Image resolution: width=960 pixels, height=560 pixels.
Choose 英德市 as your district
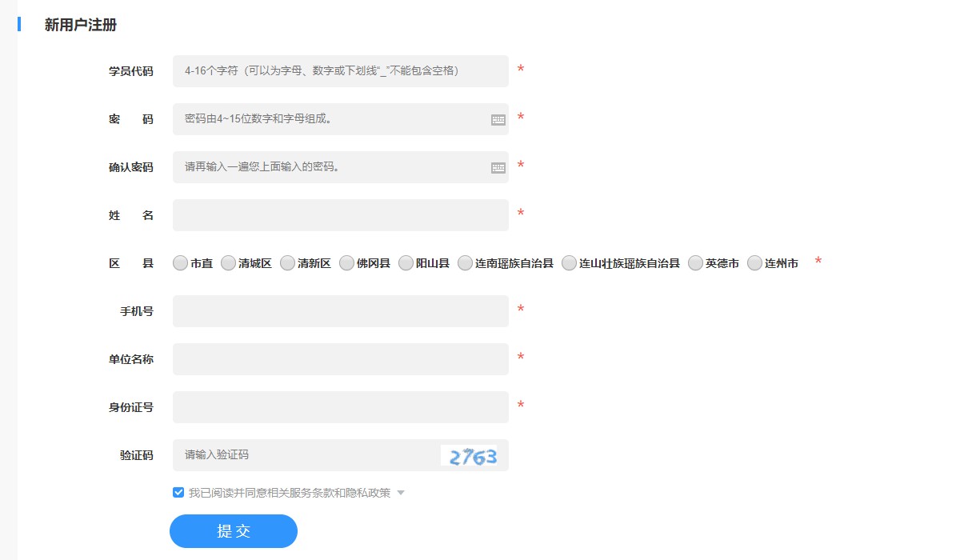[695, 262]
